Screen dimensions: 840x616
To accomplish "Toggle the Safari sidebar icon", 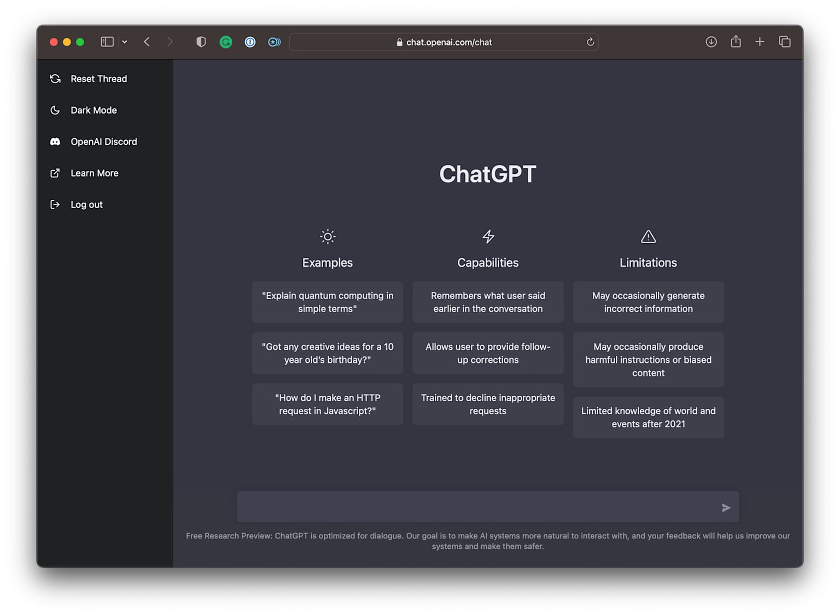I will tap(107, 42).
